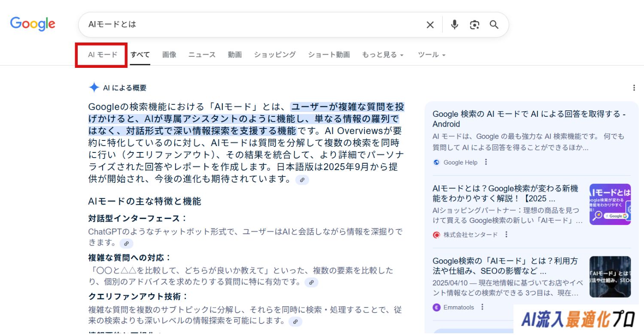Viewport: 644px width, 335px height.
Task: Open the ニュース tab
Action: (x=202, y=55)
